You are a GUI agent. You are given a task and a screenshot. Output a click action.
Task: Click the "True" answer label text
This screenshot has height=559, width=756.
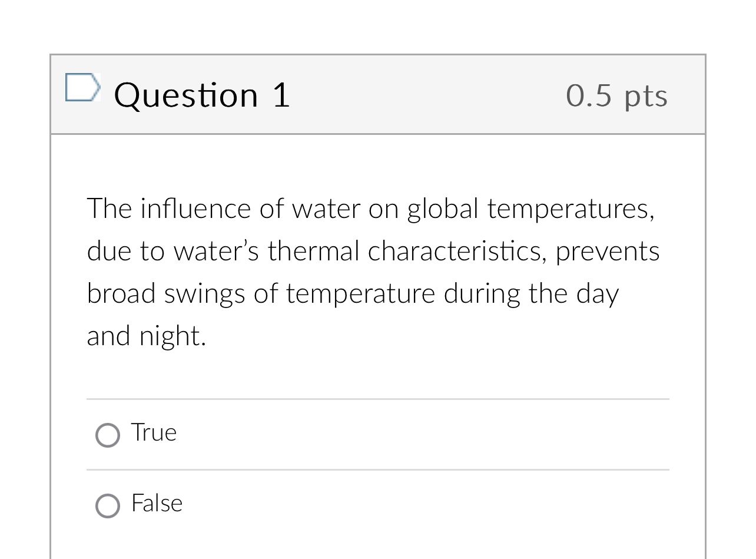click(154, 433)
